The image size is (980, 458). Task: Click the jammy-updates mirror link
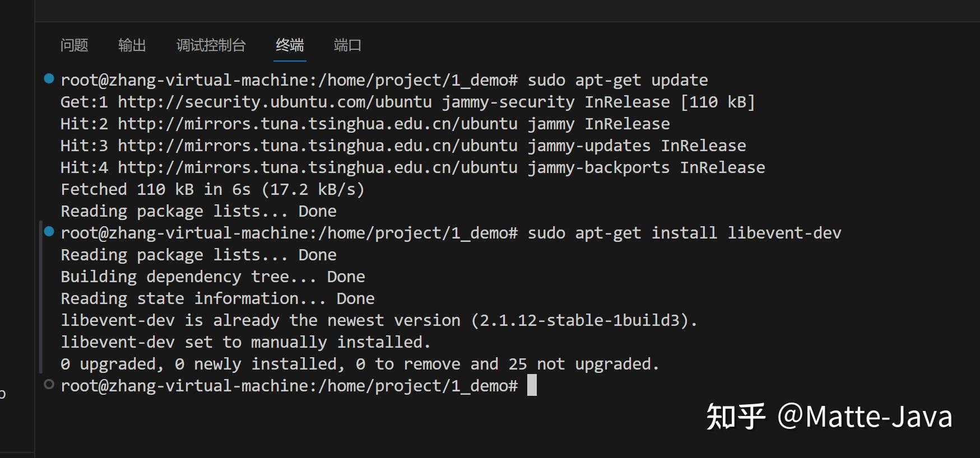click(317, 145)
